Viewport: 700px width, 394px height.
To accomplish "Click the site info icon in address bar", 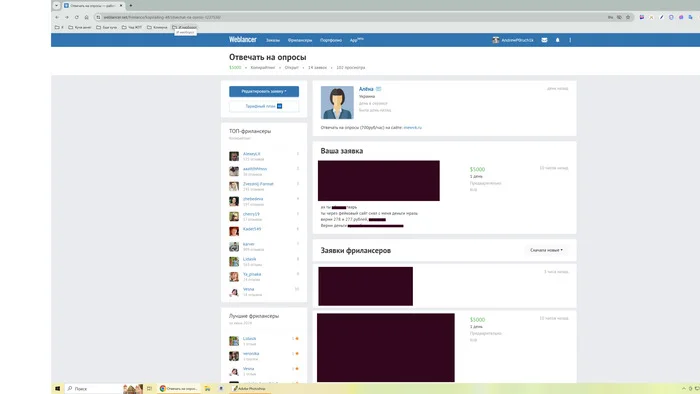I will [x=98, y=17].
